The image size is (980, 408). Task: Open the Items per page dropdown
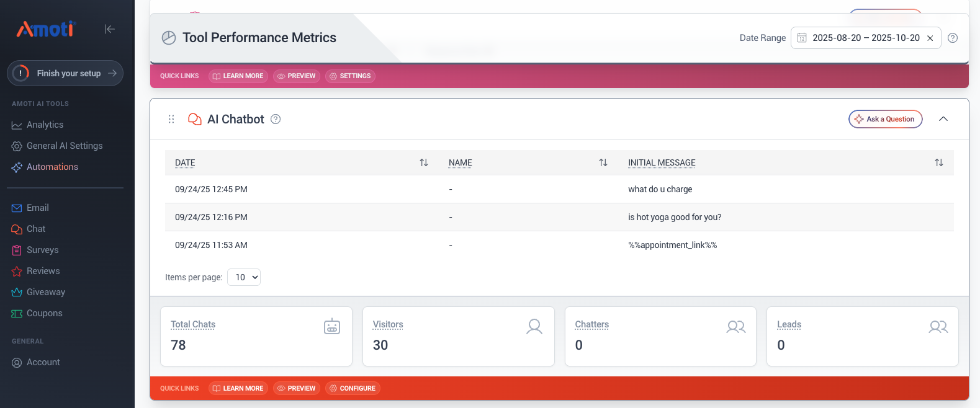tap(244, 277)
